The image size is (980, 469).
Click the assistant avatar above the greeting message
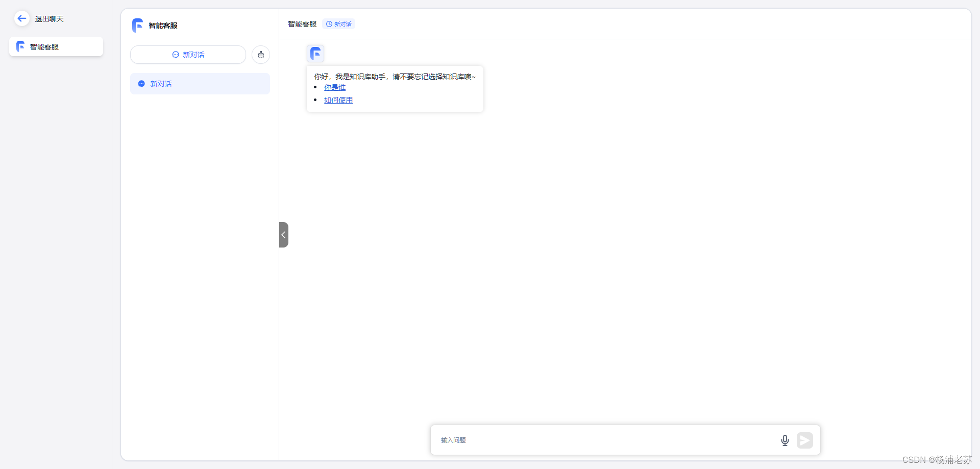(x=315, y=53)
